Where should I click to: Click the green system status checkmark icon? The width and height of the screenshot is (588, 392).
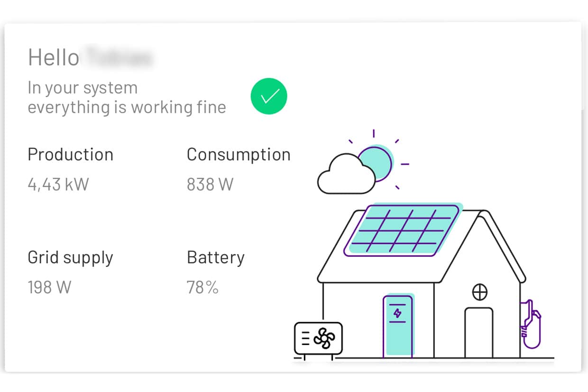tap(269, 96)
